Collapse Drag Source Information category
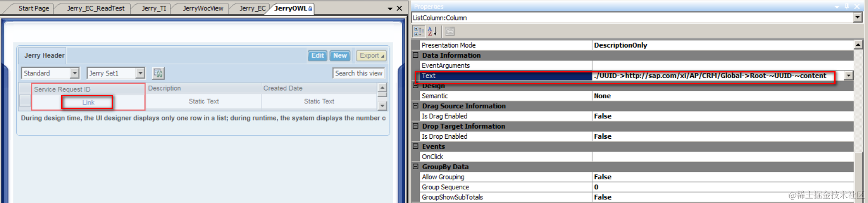 click(x=416, y=106)
